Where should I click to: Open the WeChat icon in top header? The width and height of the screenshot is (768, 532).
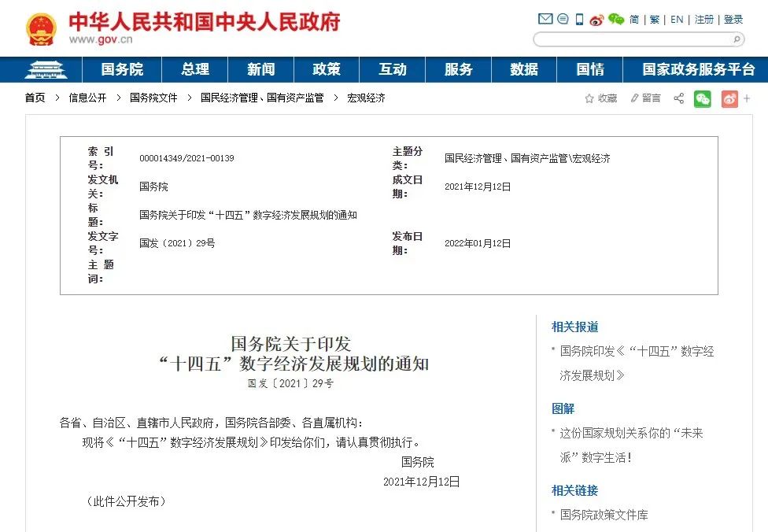[x=616, y=19]
